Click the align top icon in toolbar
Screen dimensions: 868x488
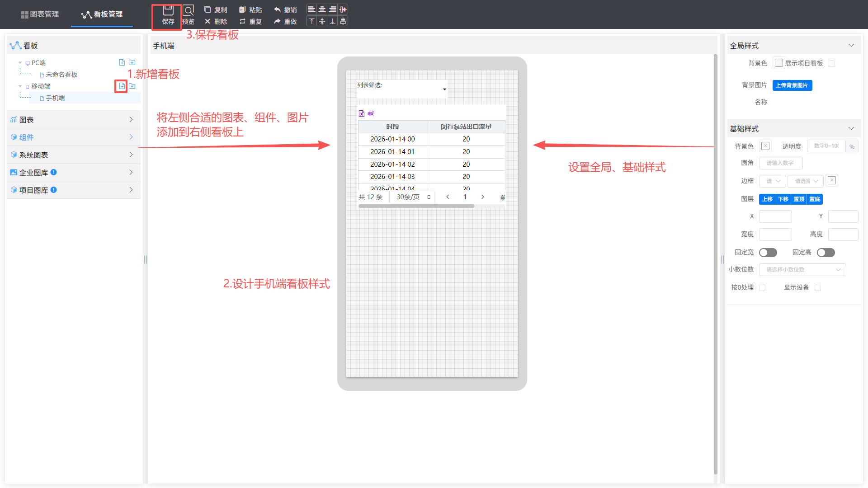pos(311,21)
